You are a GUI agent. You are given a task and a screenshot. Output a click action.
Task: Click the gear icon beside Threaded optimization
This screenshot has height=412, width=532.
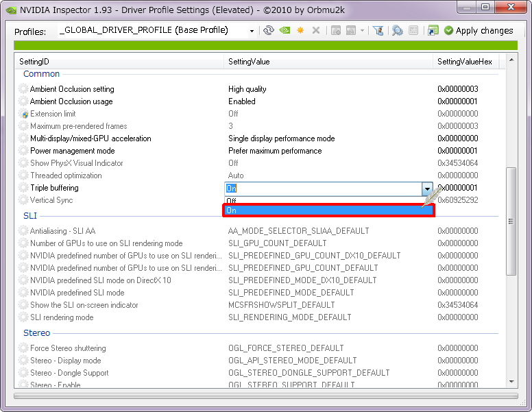(x=23, y=175)
